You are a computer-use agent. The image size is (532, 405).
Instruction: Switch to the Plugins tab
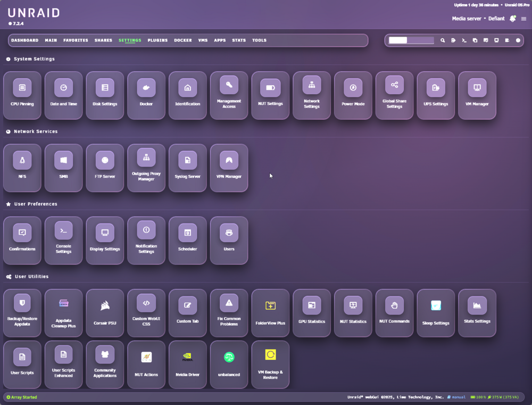click(x=157, y=40)
